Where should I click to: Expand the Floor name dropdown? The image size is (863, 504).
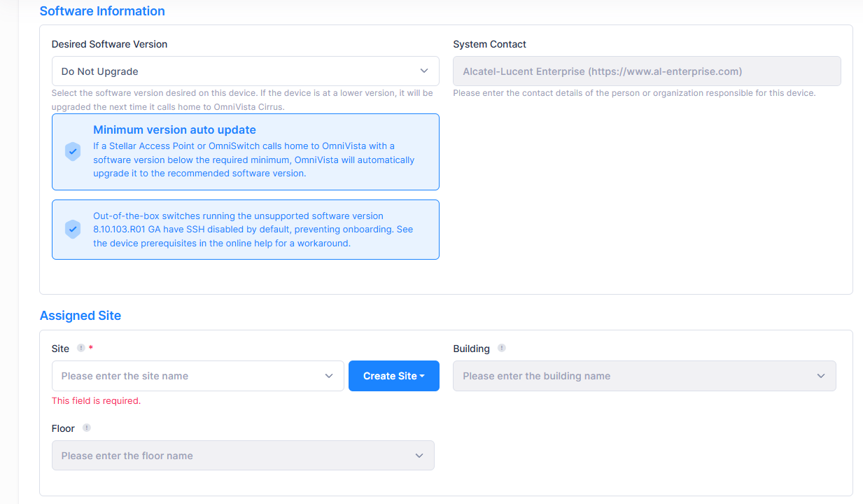pyautogui.click(x=243, y=456)
